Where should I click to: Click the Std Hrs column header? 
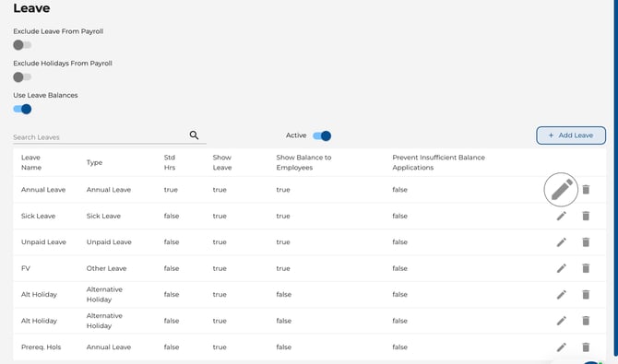[170, 162]
